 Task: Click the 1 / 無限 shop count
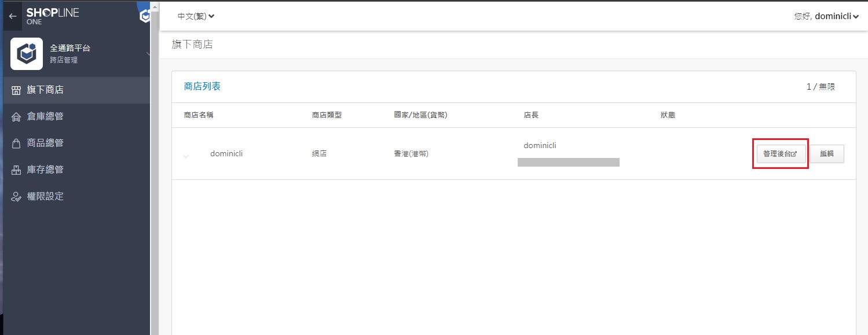821,87
